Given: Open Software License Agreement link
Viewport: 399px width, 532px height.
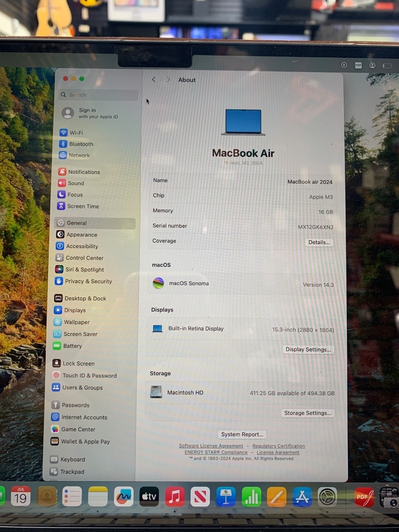Looking at the screenshot, I should tap(211, 446).
